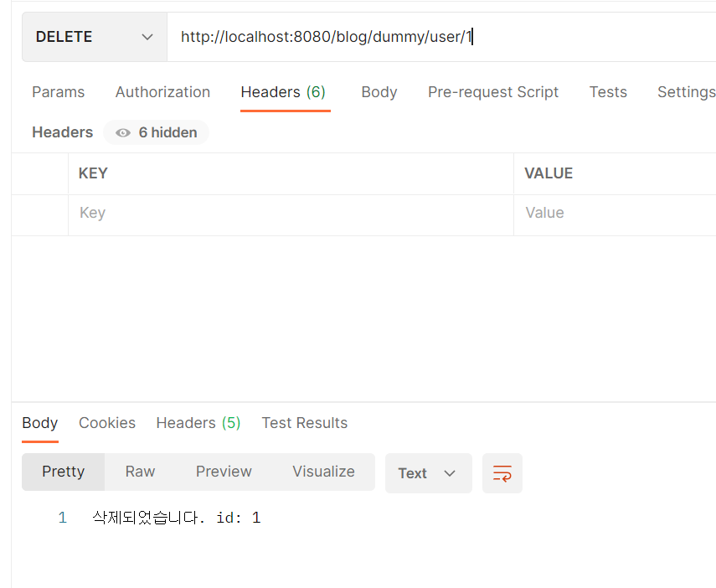Select the Pretty response view
This screenshot has height=588, width=716.
(63, 472)
